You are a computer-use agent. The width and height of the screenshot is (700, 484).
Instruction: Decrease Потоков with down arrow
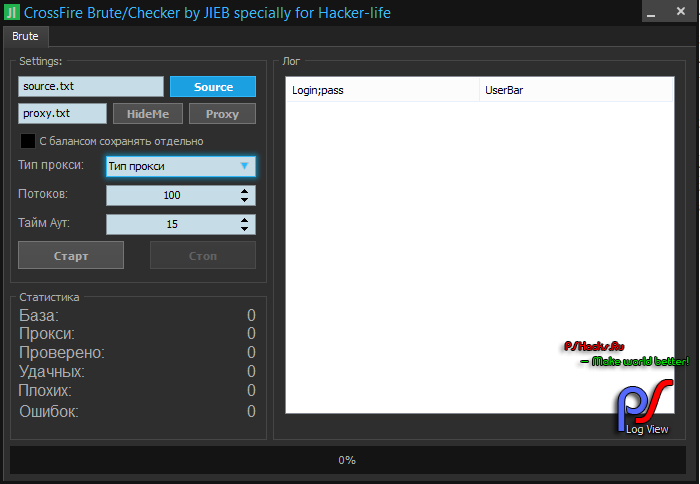point(244,200)
